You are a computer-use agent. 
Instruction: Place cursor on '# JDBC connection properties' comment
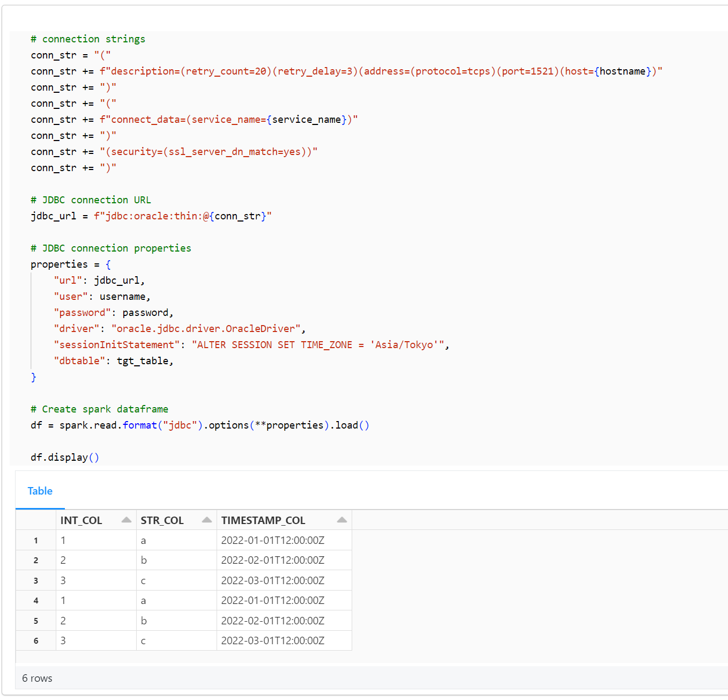[111, 248]
